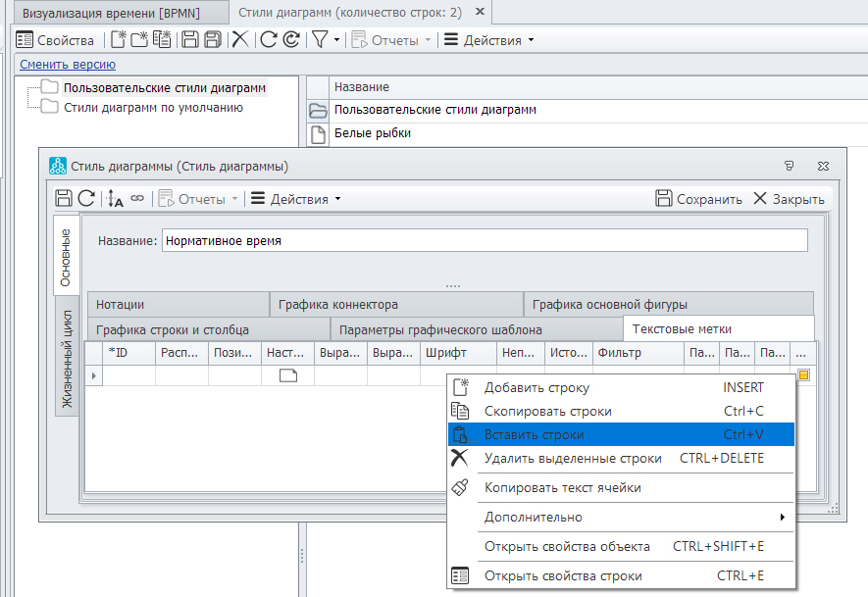Open the Действия dropdown in dialog toolbar
This screenshot has height=597, width=868.
tap(295, 199)
